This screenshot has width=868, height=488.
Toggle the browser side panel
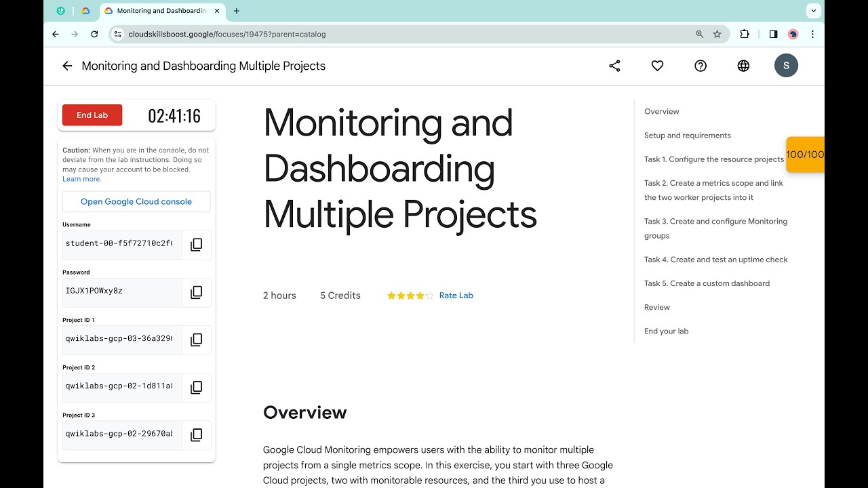coord(773,34)
